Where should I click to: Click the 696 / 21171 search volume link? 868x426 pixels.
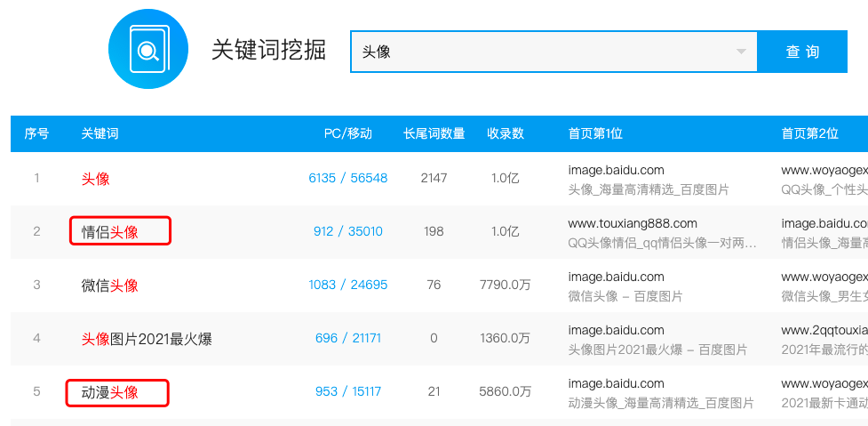pyautogui.click(x=347, y=338)
